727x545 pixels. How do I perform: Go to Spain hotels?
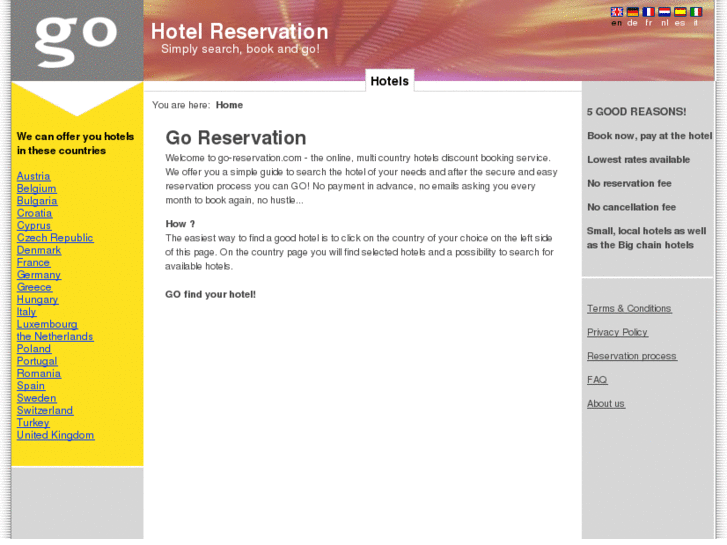click(x=31, y=386)
